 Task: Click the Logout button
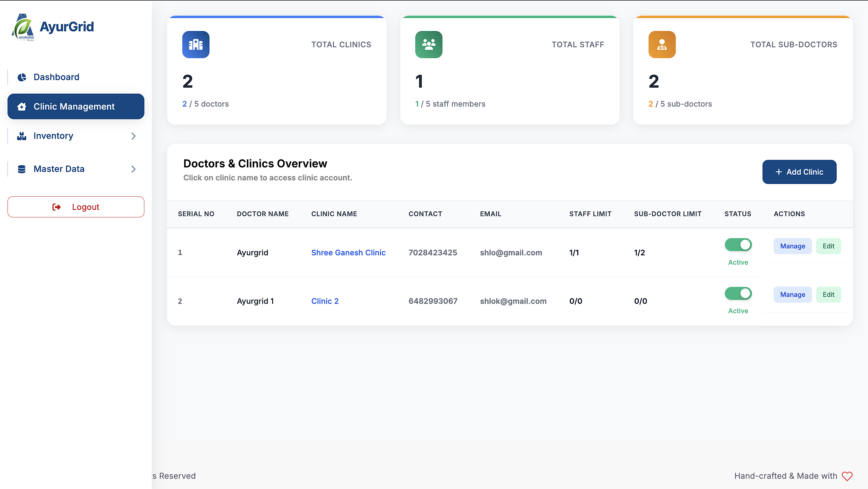pos(76,207)
